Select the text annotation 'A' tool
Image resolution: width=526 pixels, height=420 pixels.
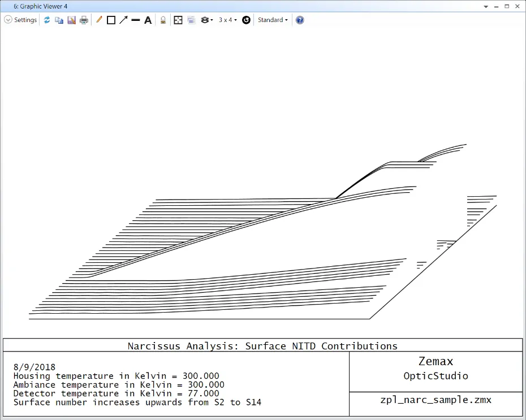click(x=148, y=20)
